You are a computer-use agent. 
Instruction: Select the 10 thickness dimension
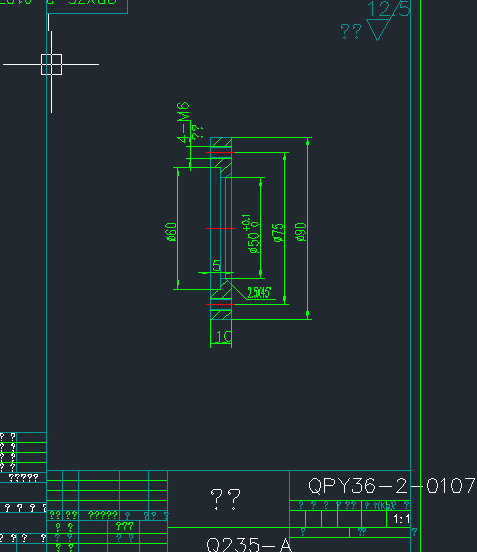click(223, 337)
